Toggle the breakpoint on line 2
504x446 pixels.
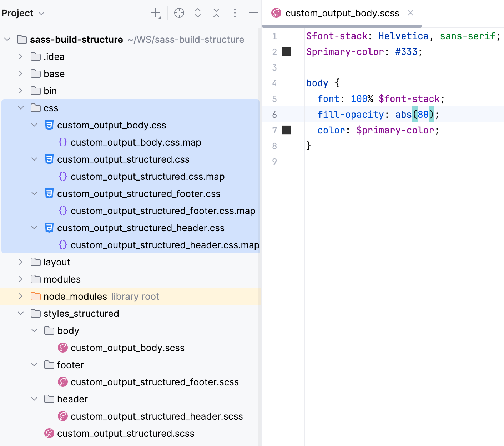[x=287, y=51]
